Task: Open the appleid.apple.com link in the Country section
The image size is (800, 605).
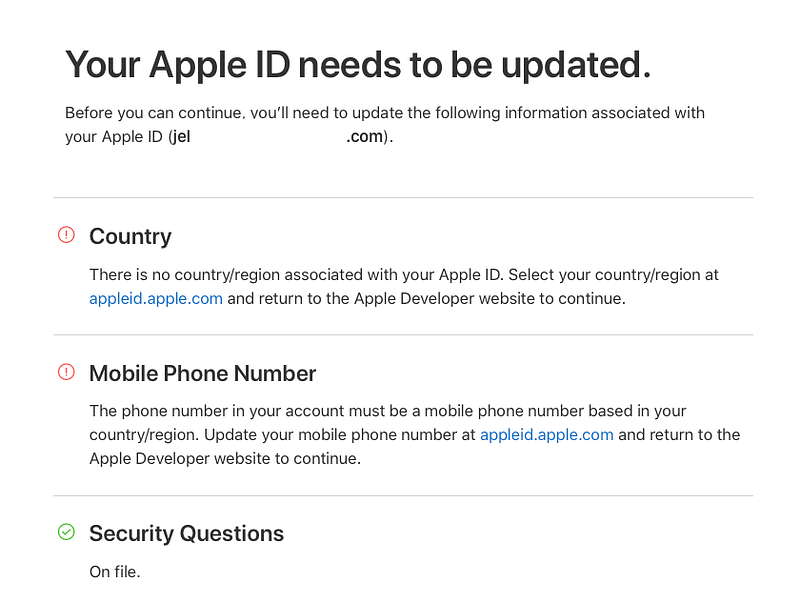Action: [x=156, y=298]
